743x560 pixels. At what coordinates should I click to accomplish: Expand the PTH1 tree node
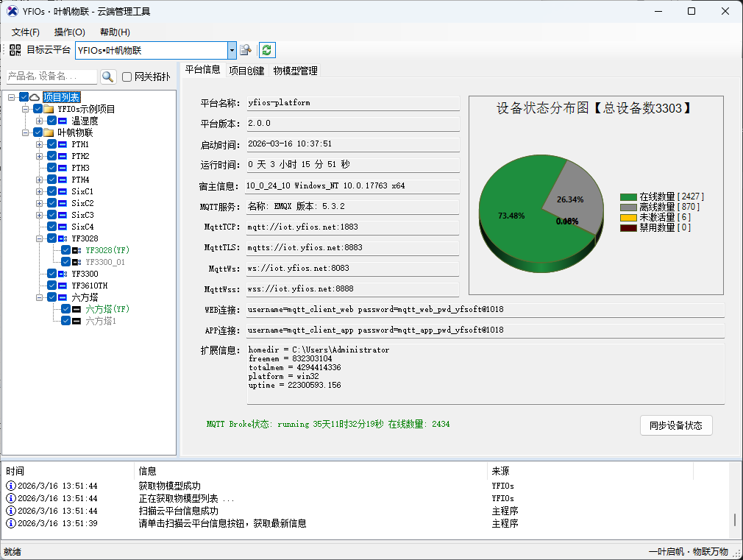point(39,144)
